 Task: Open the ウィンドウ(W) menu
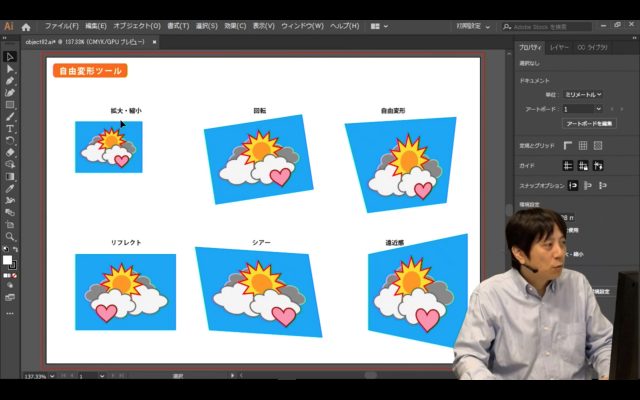[302, 26]
